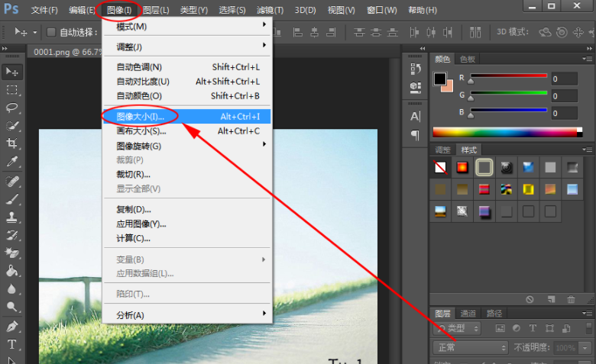Collapse the right panel dock arrows

coord(589,49)
